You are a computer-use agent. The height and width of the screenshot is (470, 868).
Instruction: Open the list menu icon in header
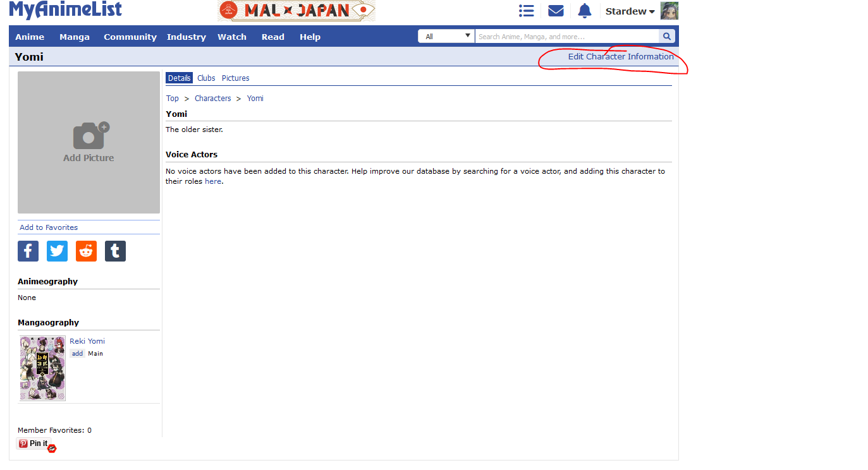coord(526,11)
